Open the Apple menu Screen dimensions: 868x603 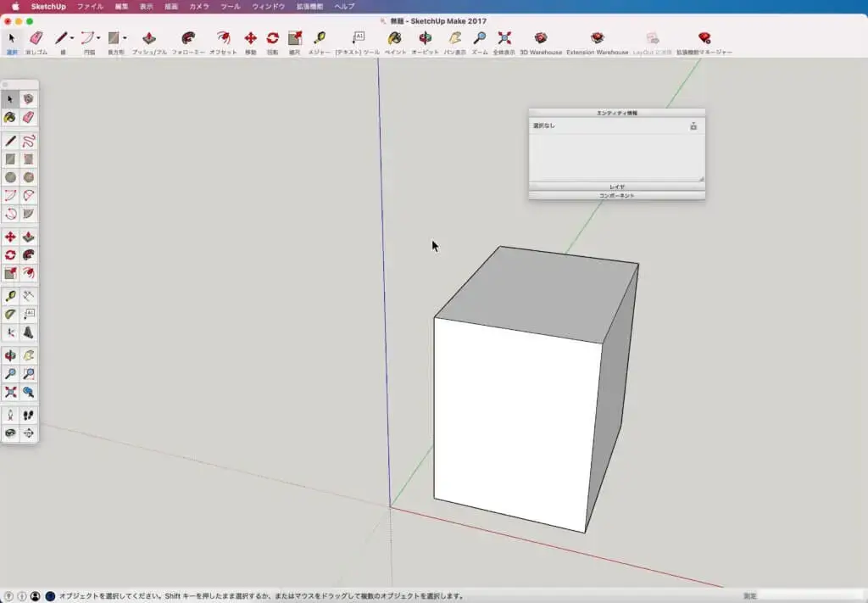pyautogui.click(x=15, y=7)
